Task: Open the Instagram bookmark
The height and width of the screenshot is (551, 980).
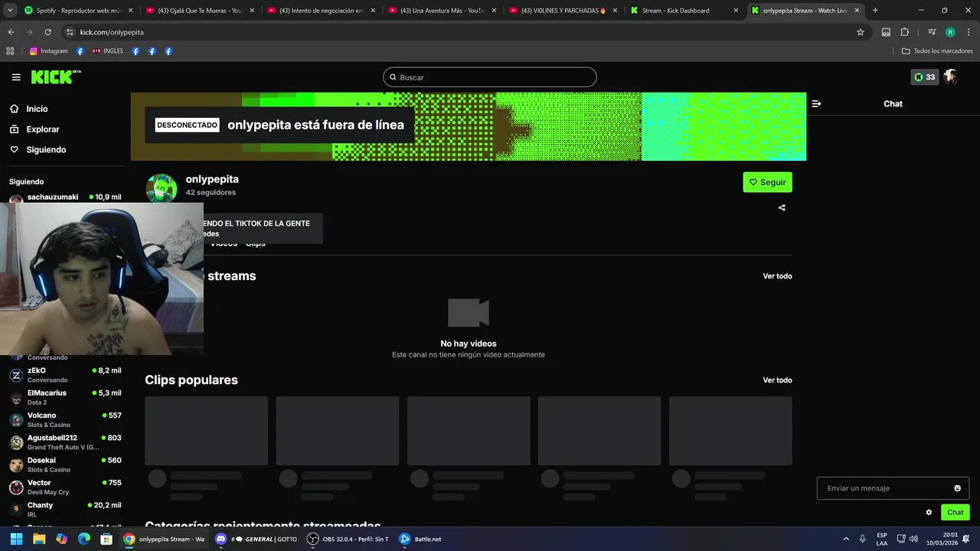Action: [49, 51]
